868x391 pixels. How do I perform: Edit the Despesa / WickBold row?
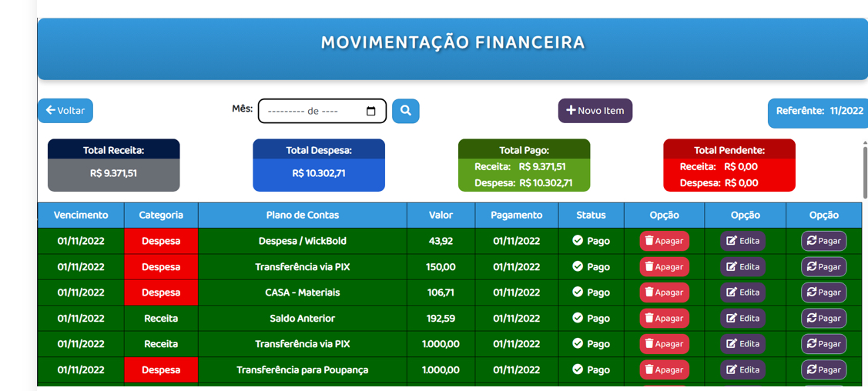click(743, 241)
